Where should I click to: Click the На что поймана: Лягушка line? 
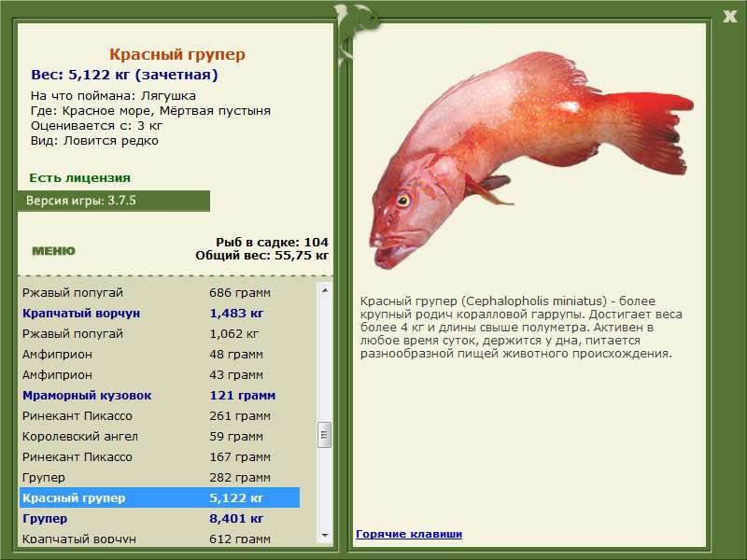113,96
